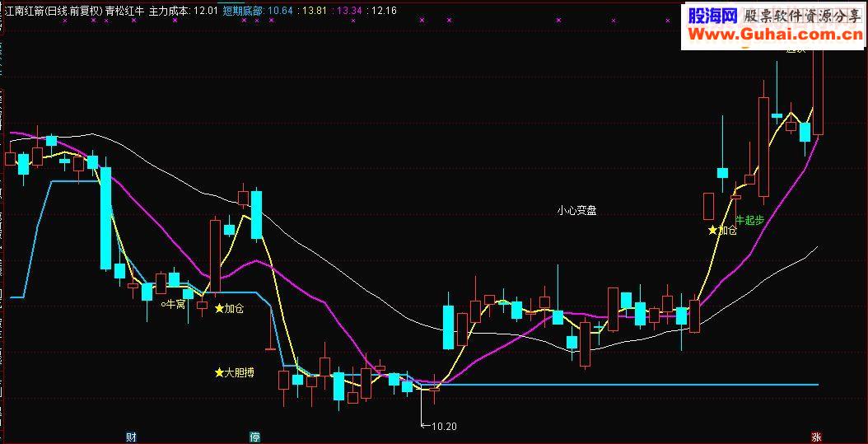Click the ←10.20 lowest price label
Image resolution: width=868 pixels, height=444 pixels.
click(x=438, y=426)
